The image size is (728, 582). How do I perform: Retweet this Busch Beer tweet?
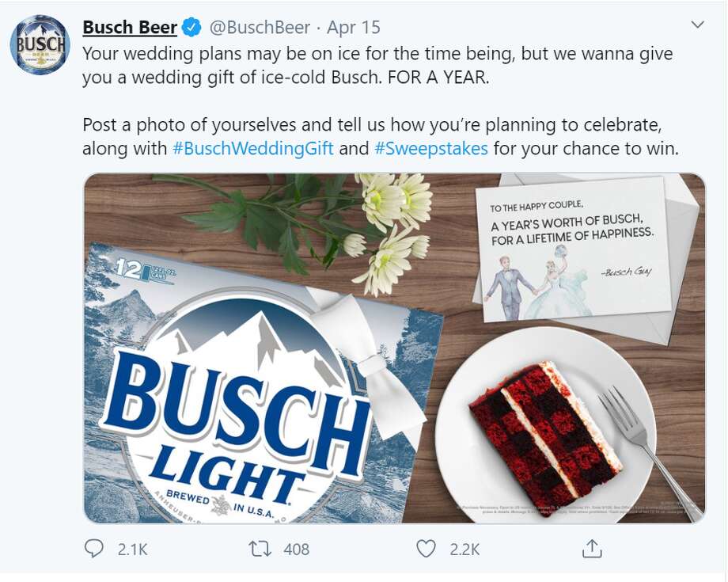(259, 548)
